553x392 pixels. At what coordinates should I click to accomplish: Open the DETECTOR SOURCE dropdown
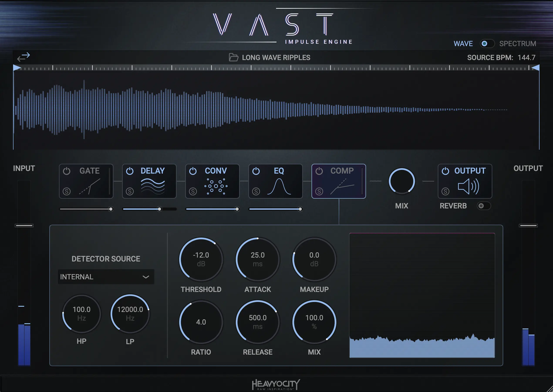[106, 277]
